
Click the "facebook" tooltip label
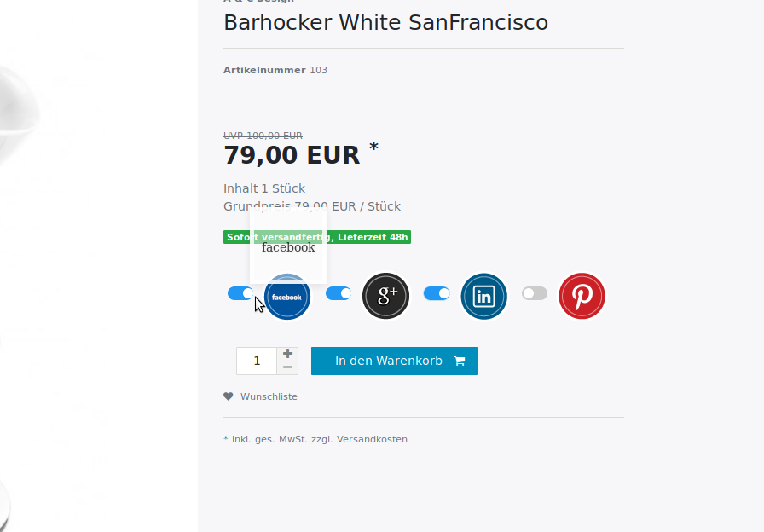(288, 247)
